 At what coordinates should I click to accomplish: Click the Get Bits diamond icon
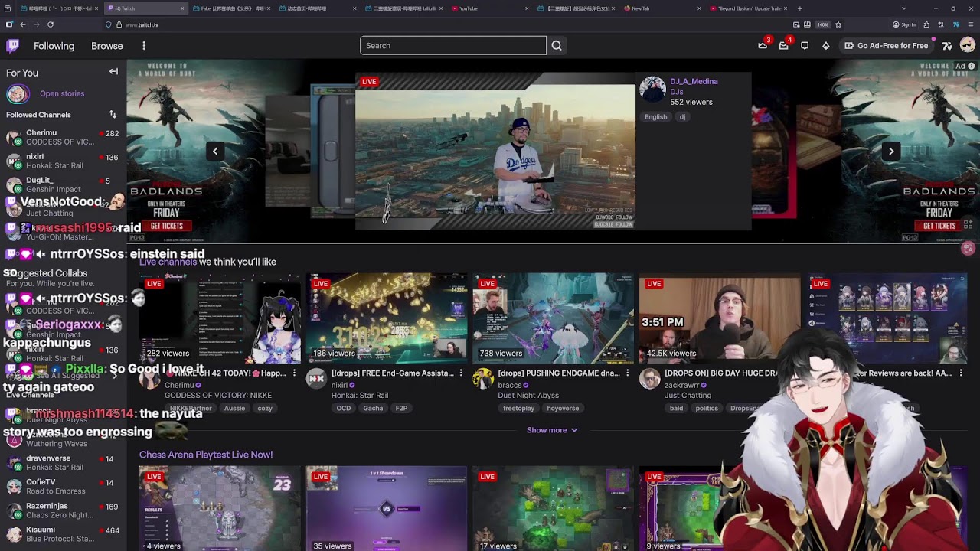point(825,46)
